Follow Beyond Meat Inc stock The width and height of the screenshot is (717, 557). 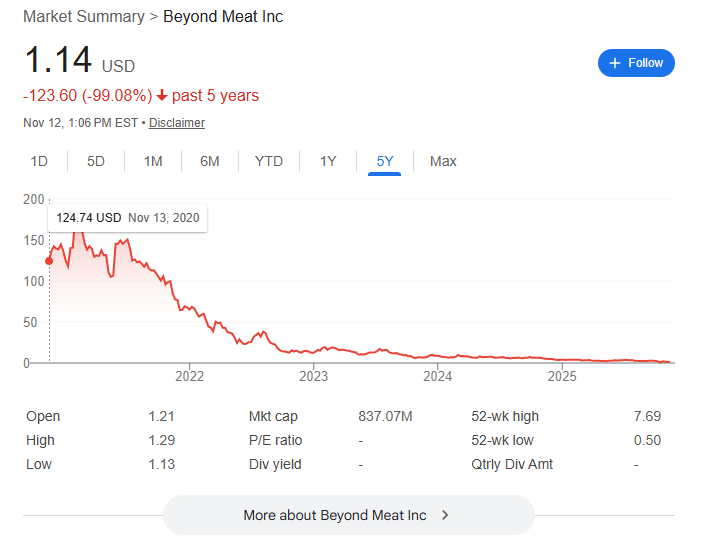(636, 63)
